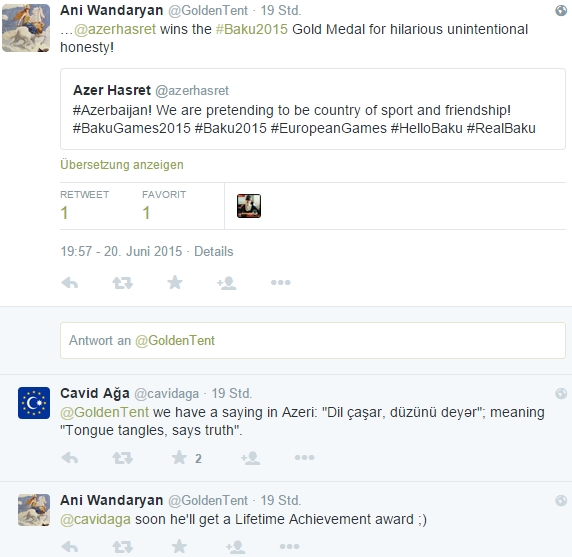The image size is (572, 557).
Task: Open more options on Lifetime Achievement reply
Action: [x=289, y=546]
